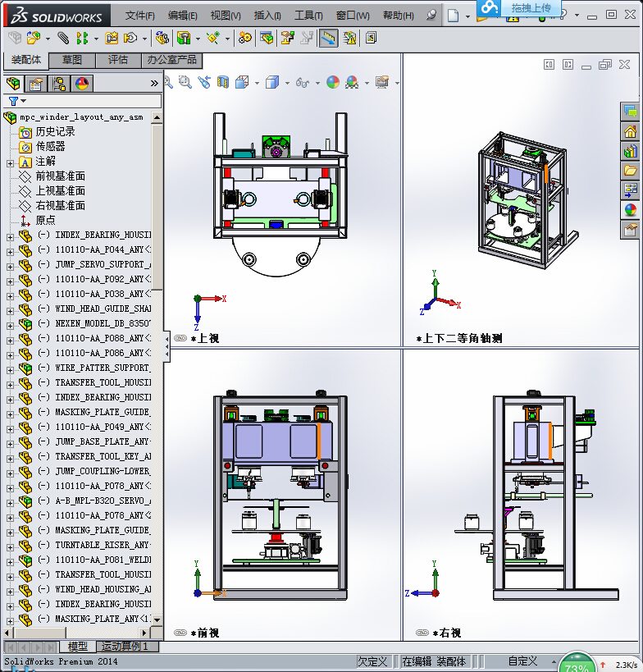Click the Hide/Show Items glasses icon
This screenshot has height=672, width=643.
click(303, 82)
